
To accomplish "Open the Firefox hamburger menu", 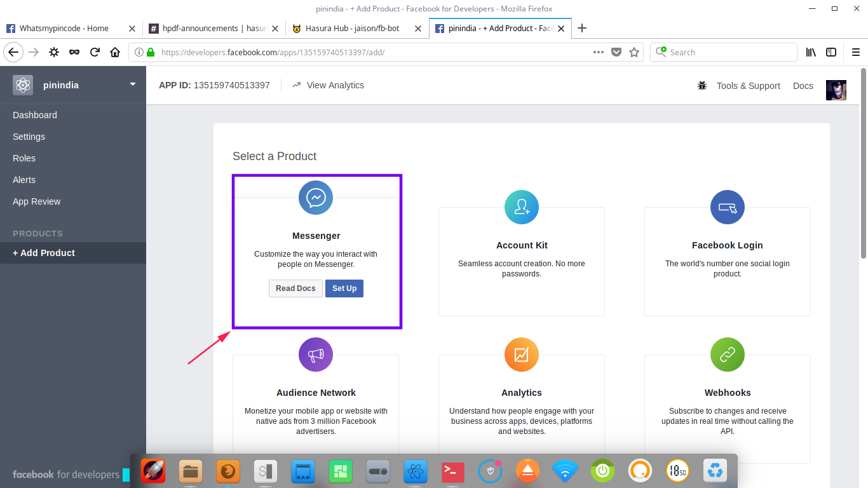I will pos(856,52).
